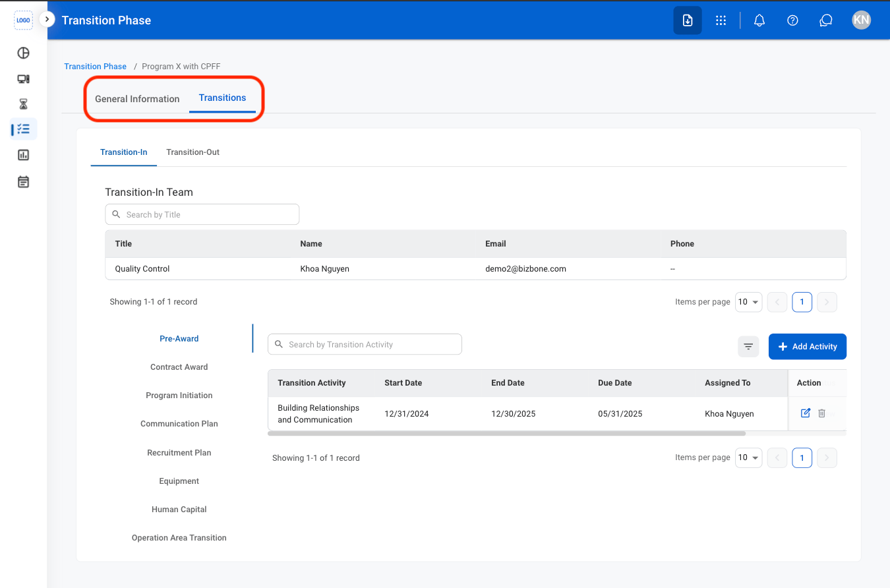Open the bar chart report sidebar icon
890x588 pixels.
coord(23,155)
